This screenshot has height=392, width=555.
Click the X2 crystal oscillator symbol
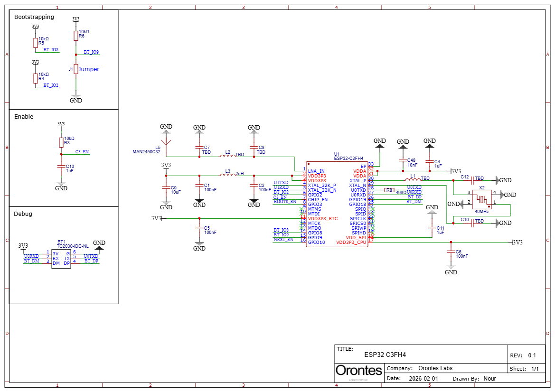pos(482,199)
